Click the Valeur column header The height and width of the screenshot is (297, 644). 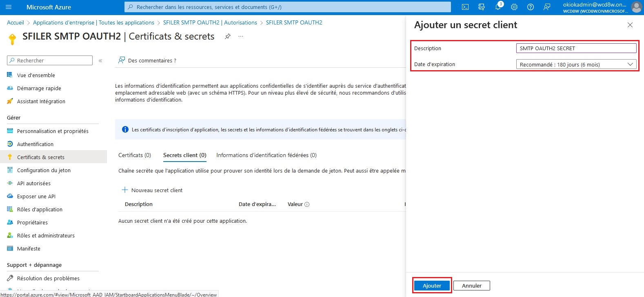[x=295, y=204]
